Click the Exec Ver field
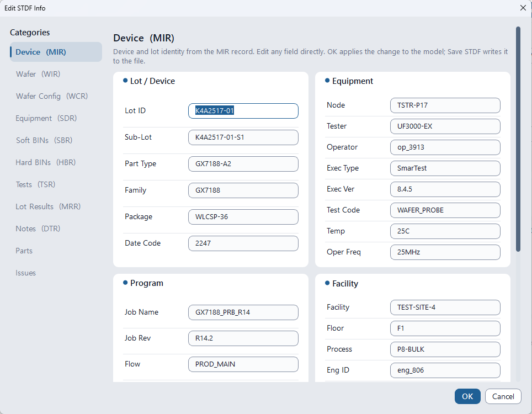 (445, 189)
